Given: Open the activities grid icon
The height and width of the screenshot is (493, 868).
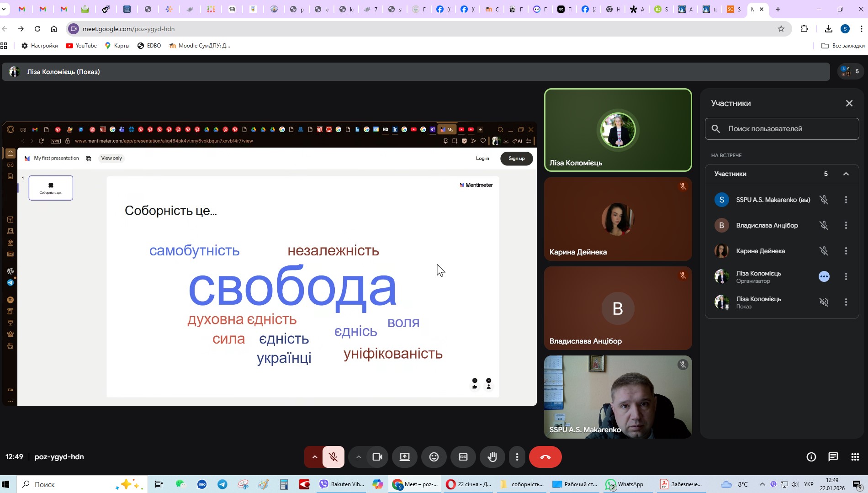Looking at the screenshot, I should [855, 457].
